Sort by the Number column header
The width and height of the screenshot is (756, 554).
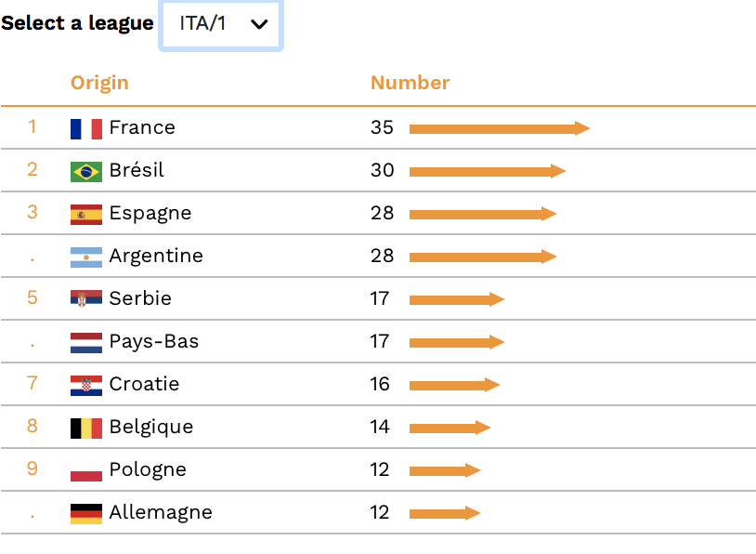click(x=411, y=83)
